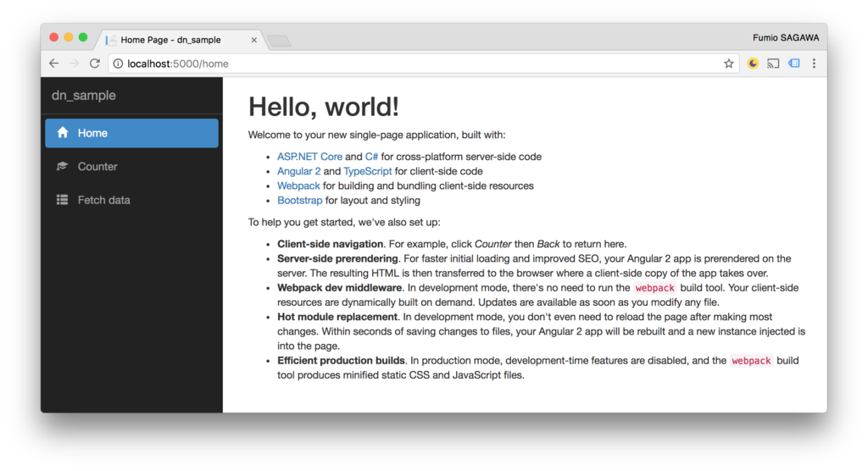Click the bold text Hot module replacement

pyautogui.click(x=337, y=317)
